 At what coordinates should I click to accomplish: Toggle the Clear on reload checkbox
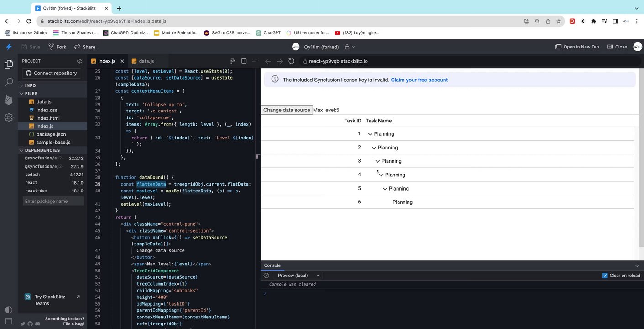[605, 276]
